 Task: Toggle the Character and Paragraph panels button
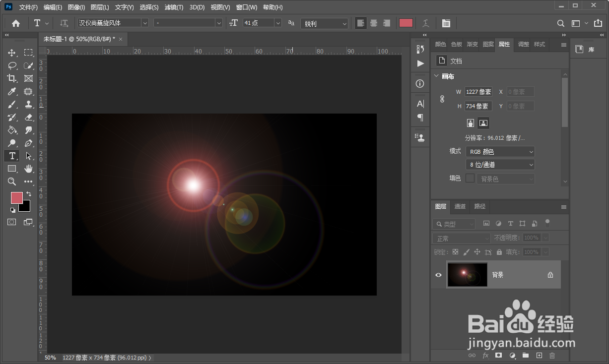pyautogui.click(x=446, y=23)
